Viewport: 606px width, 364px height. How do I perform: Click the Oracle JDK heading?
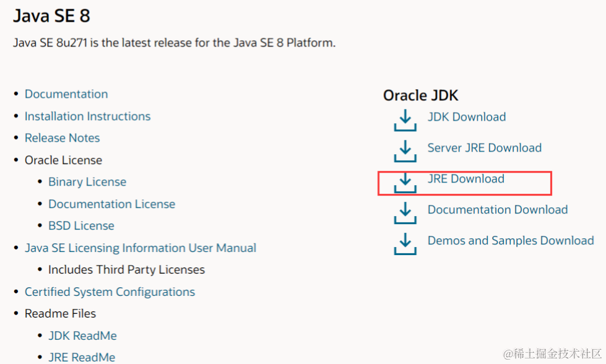tap(420, 95)
